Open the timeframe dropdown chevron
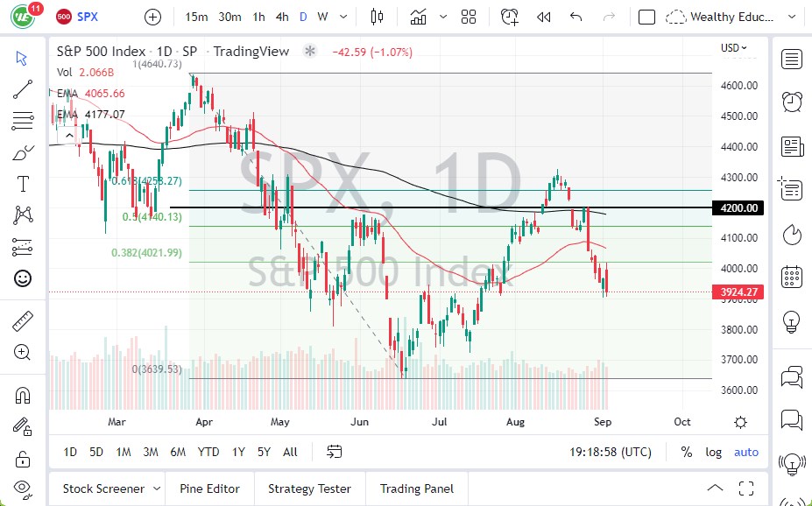Viewport: 812px width, 506px height. [x=342, y=17]
